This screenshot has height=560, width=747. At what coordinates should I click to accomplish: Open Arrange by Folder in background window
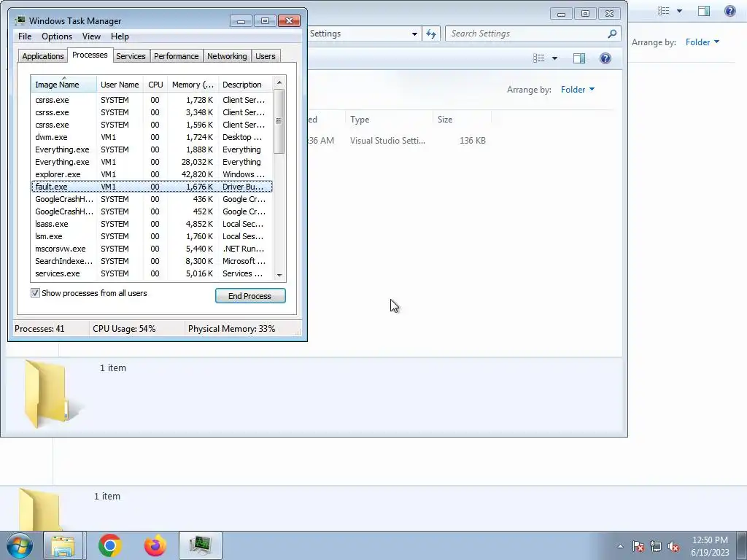tap(703, 42)
